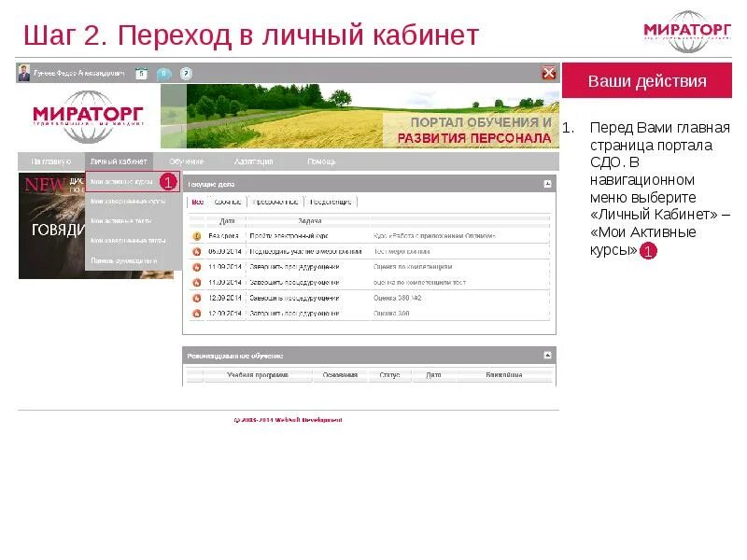The width and height of the screenshot is (747, 560).
Task: Click the Портал обучения и развития персонала banner
Action: [359, 116]
